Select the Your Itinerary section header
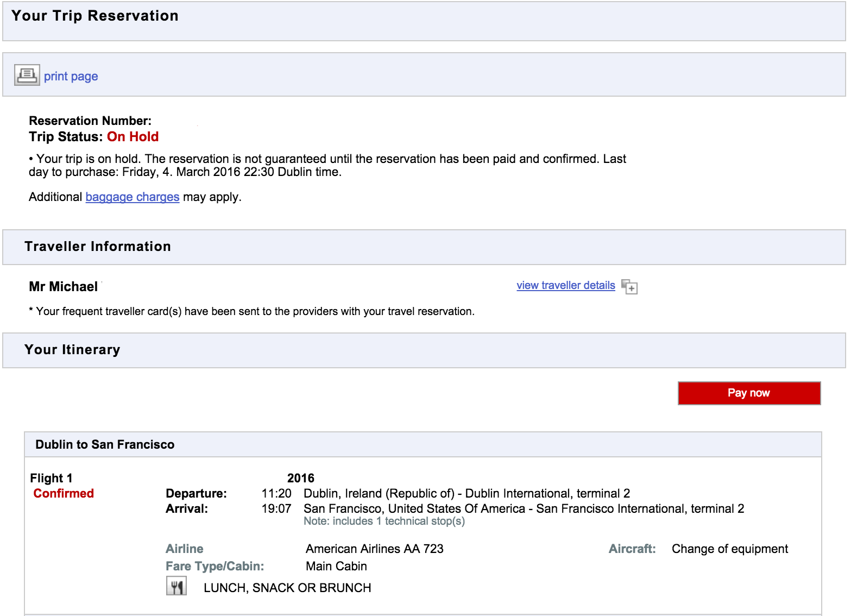This screenshot has width=857, height=616. [72, 350]
